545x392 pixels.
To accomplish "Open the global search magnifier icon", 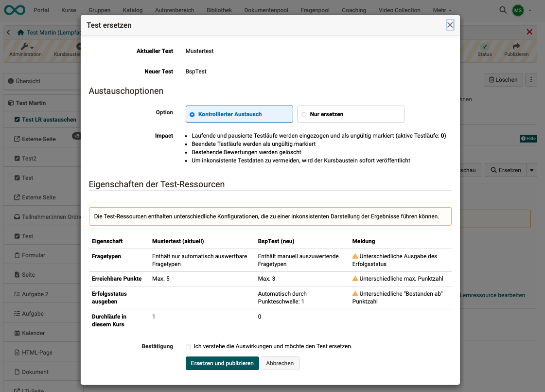I will click(x=503, y=9).
